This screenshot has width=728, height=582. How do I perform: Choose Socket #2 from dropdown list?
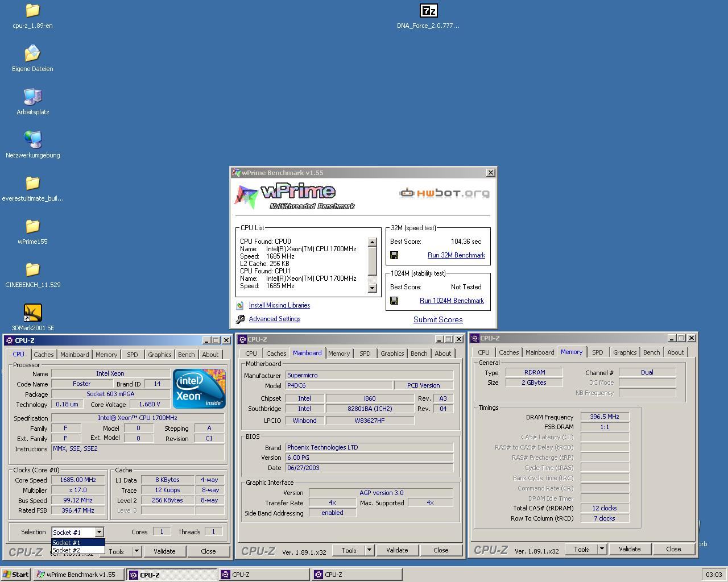pos(78,550)
